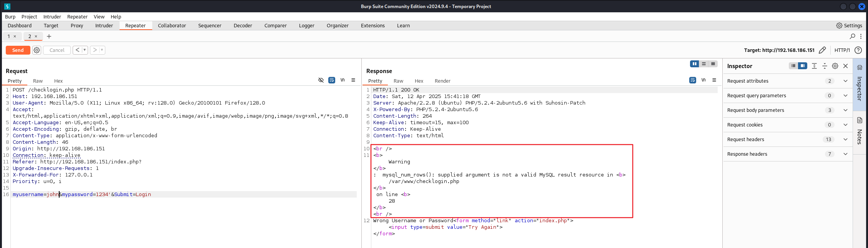The width and height of the screenshot is (868, 248).
Task: Open the search icon in the Repeater tab bar
Action: pyautogui.click(x=852, y=36)
